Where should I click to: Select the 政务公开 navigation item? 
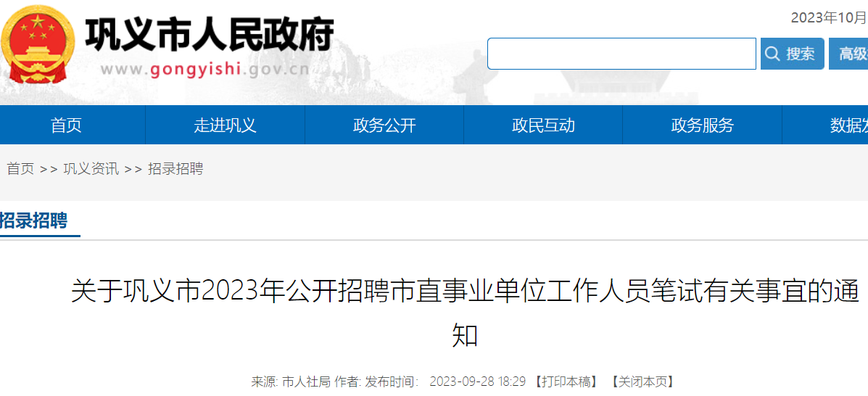tap(384, 125)
